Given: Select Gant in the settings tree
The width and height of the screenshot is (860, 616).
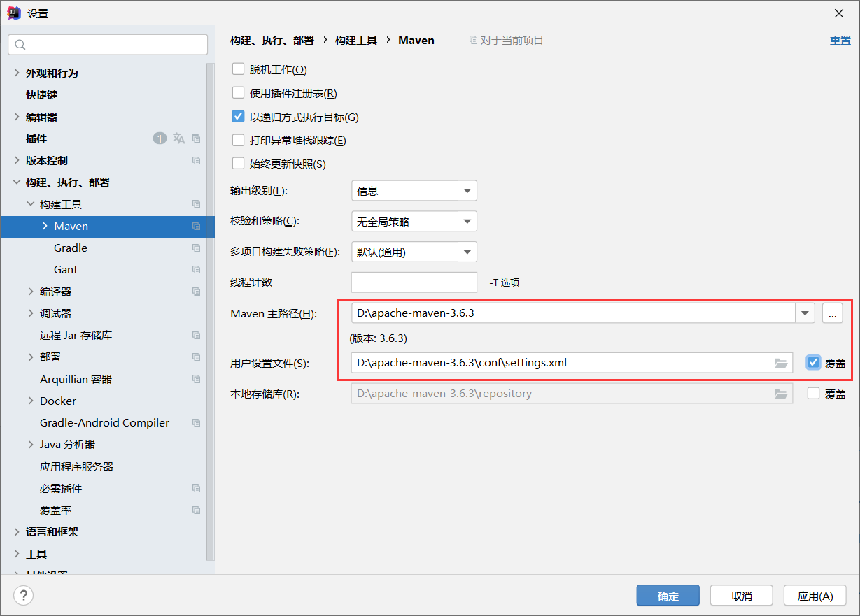Looking at the screenshot, I should tap(66, 270).
